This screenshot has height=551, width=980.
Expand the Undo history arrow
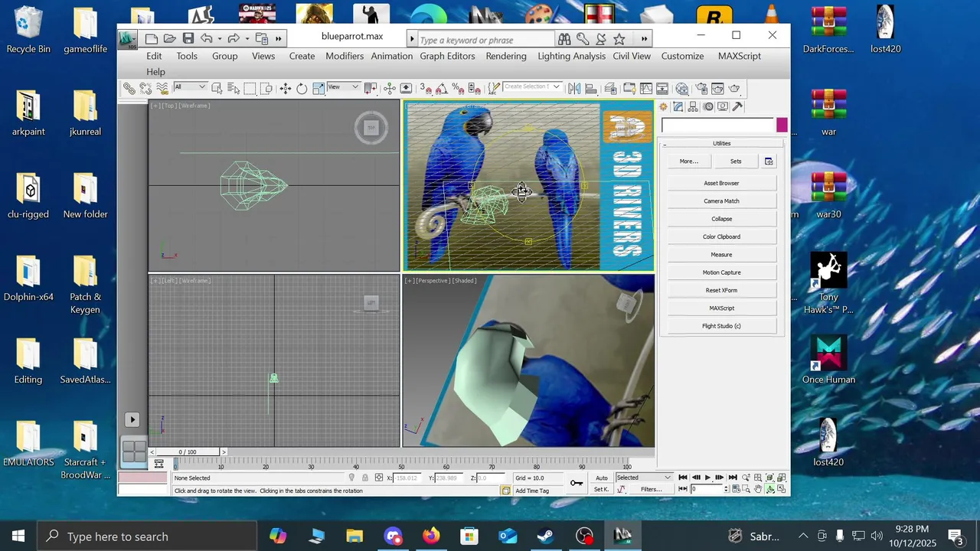point(220,39)
